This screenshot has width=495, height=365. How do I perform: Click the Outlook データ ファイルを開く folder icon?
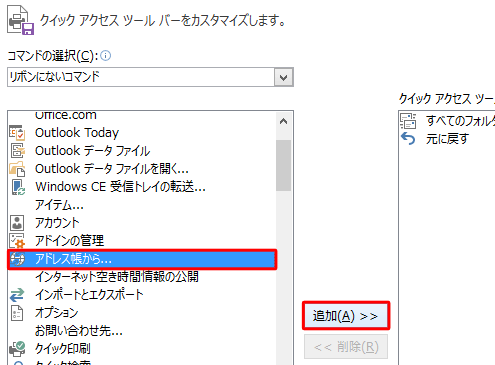click(x=17, y=169)
